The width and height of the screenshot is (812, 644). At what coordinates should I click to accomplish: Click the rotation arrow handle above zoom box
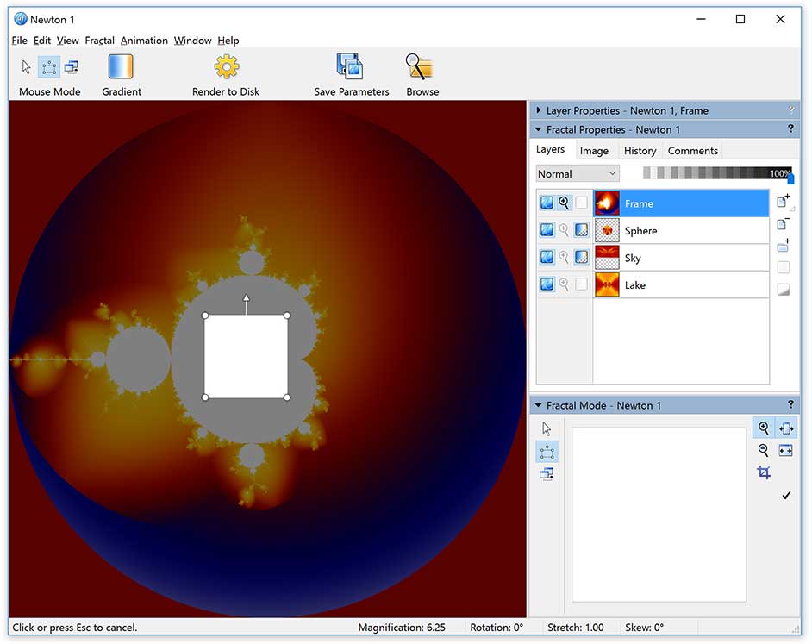pyautogui.click(x=246, y=298)
